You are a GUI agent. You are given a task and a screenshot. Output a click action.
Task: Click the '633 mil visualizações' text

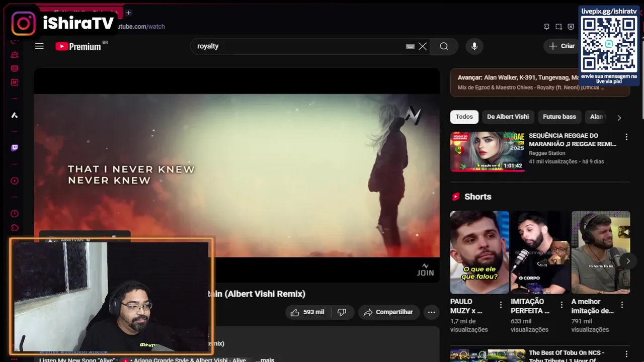(530, 325)
